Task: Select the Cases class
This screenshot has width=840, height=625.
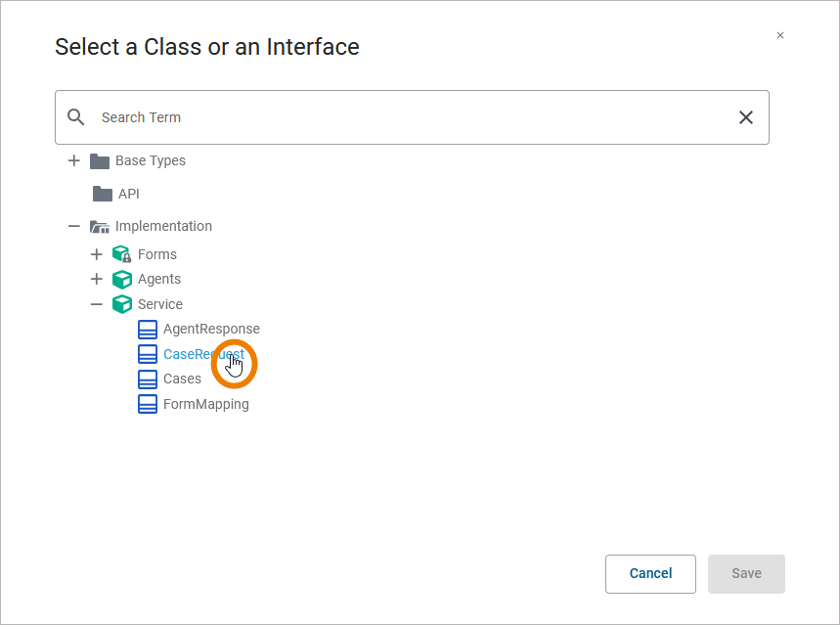Action: [182, 379]
